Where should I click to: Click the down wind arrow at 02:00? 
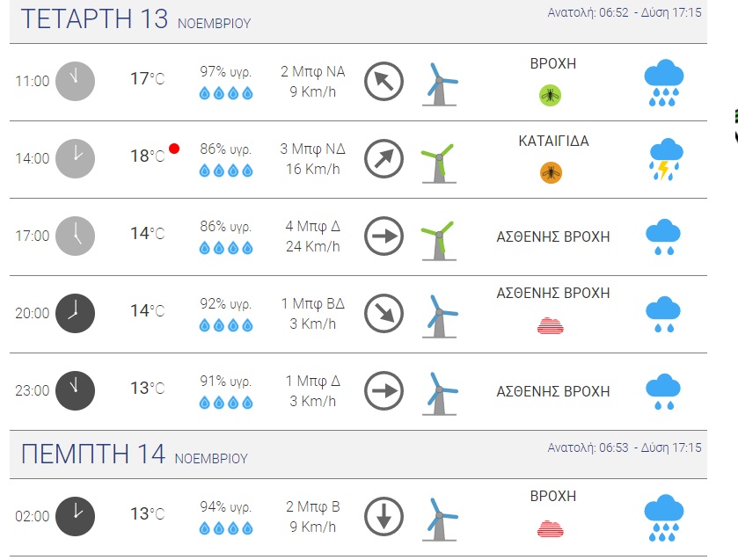(x=384, y=516)
